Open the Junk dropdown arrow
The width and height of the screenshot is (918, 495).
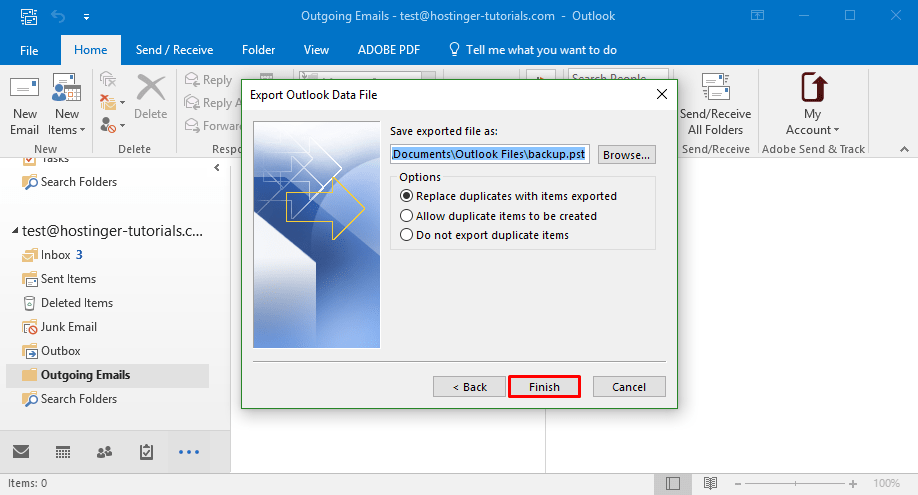[122, 125]
